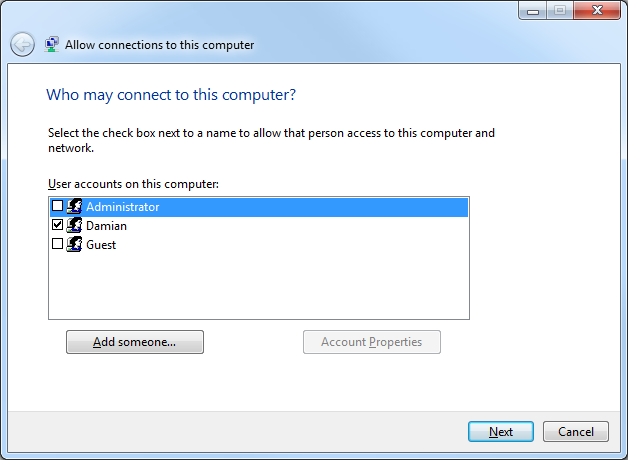Viewport: 628px width, 460px height.
Task: Open the Add someone dialog
Action: 135,342
